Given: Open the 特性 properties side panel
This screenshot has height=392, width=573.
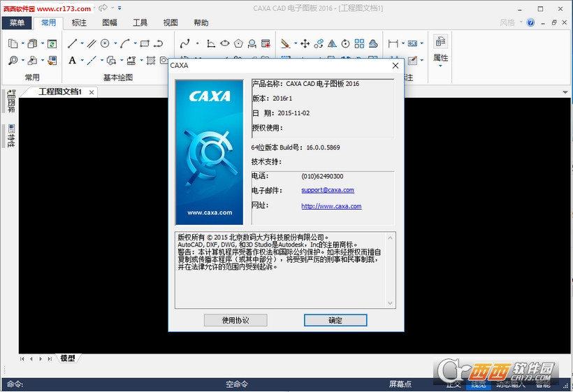Looking at the screenshot, I should (11, 136).
